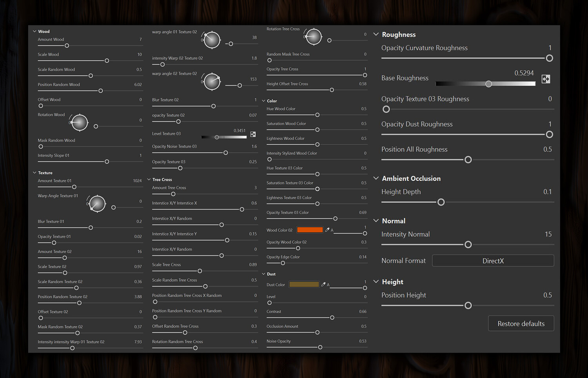
Task: Click the warp angle 02 Texture 02 value 153
Action: [x=253, y=79]
